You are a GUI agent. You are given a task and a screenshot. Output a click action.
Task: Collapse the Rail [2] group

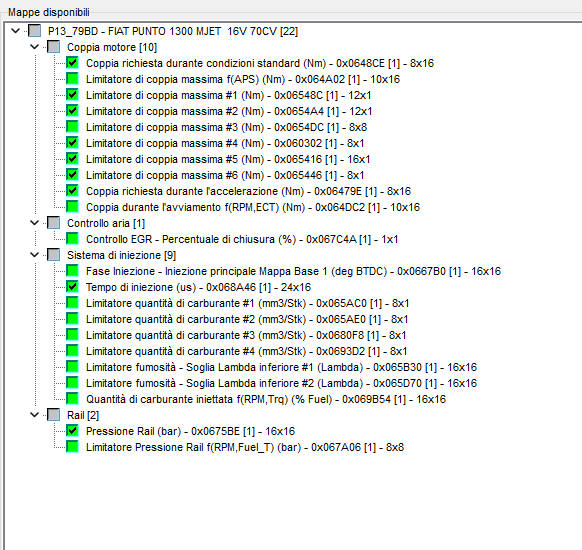[35, 415]
